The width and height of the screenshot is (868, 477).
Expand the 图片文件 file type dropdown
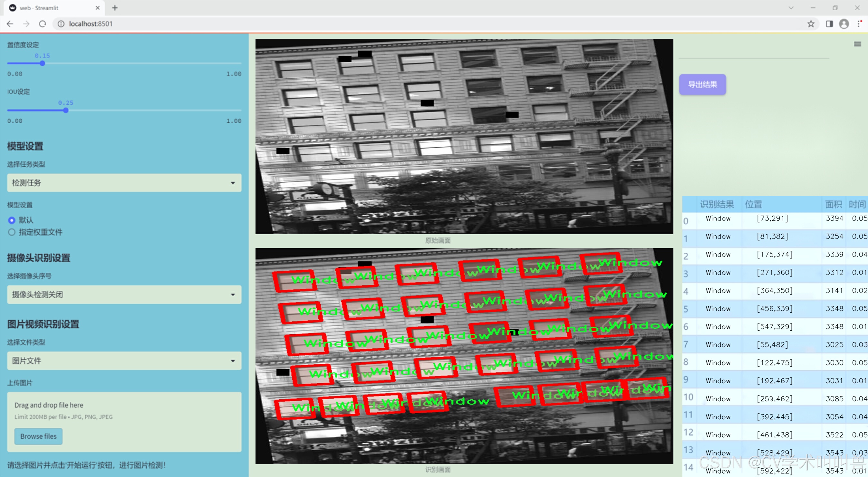tap(124, 361)
